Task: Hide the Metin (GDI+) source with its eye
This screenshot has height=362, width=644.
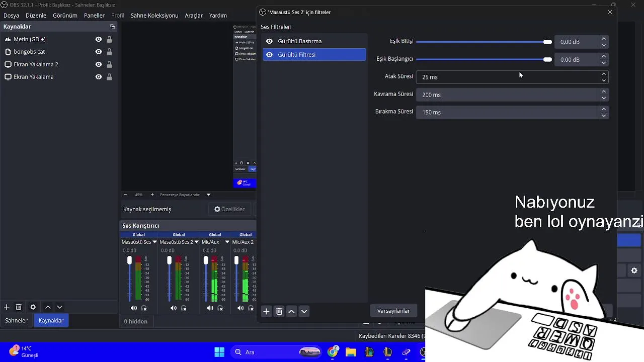Action: (x=99, y=39)
